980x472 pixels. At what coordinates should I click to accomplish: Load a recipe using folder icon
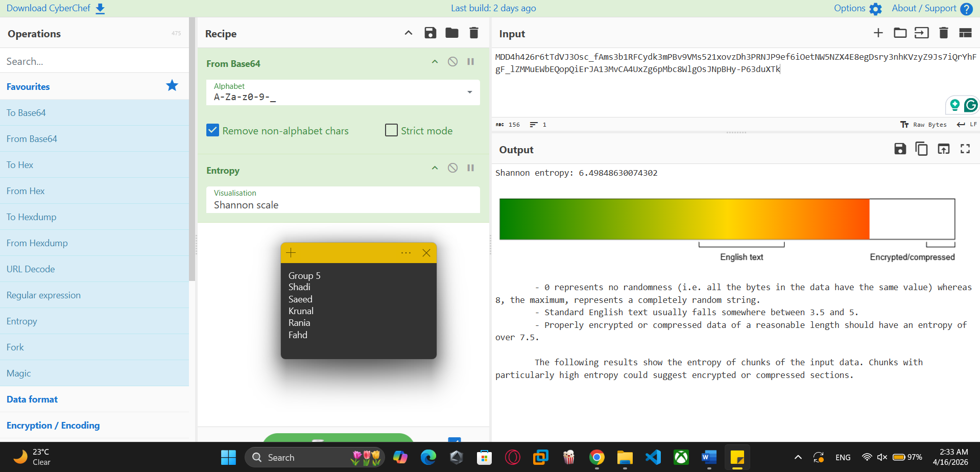tap(452, 33)
